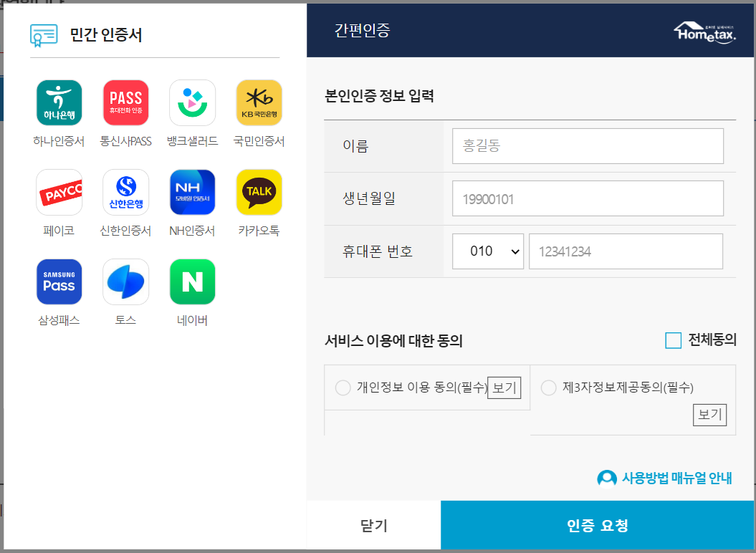Focus the 이름 name input field

tap(588, 146)
